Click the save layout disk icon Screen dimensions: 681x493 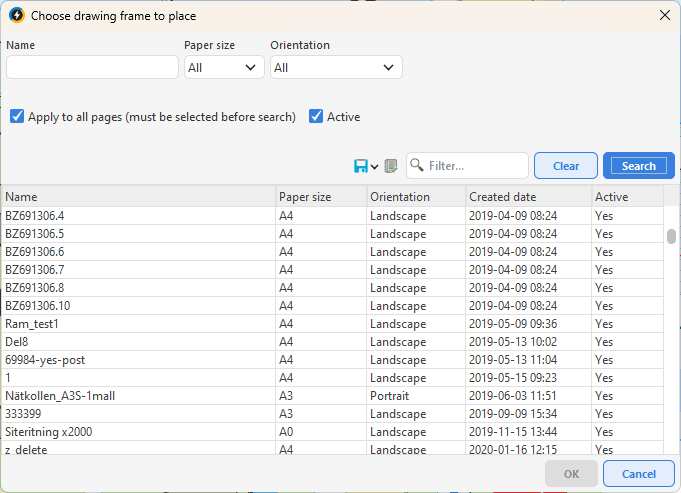360,166
